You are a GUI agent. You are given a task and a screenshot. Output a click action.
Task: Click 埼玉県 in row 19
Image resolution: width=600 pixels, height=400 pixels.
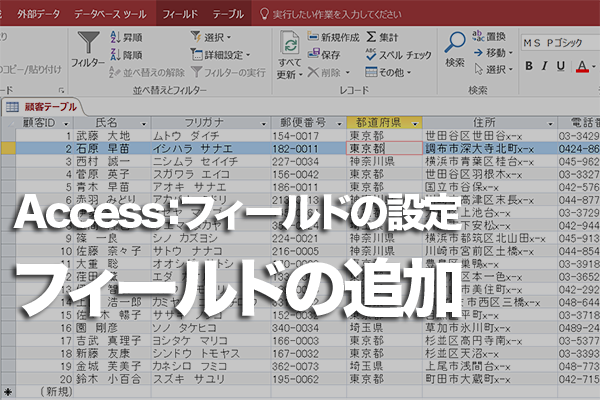[x=385, y=366]
